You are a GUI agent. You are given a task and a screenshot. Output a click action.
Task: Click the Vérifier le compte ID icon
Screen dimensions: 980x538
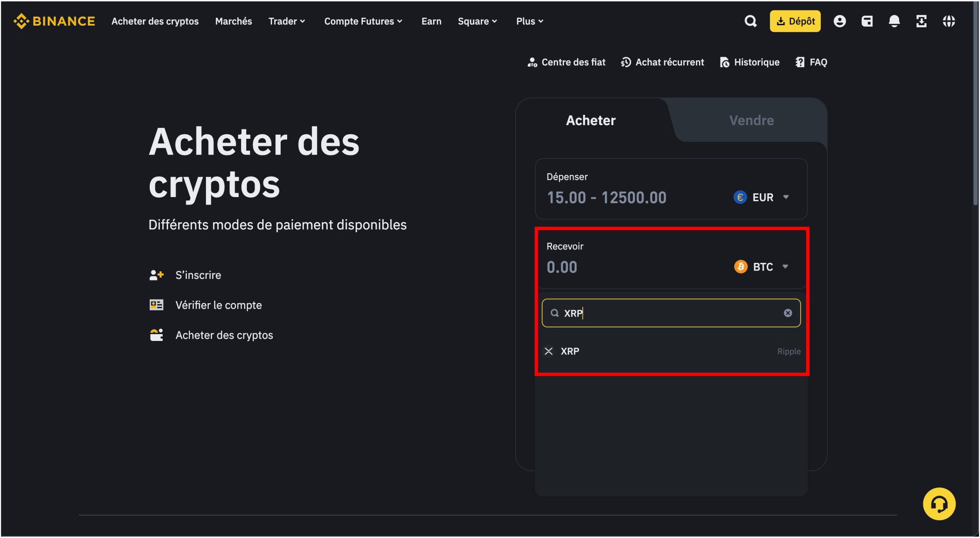point(156,305)
